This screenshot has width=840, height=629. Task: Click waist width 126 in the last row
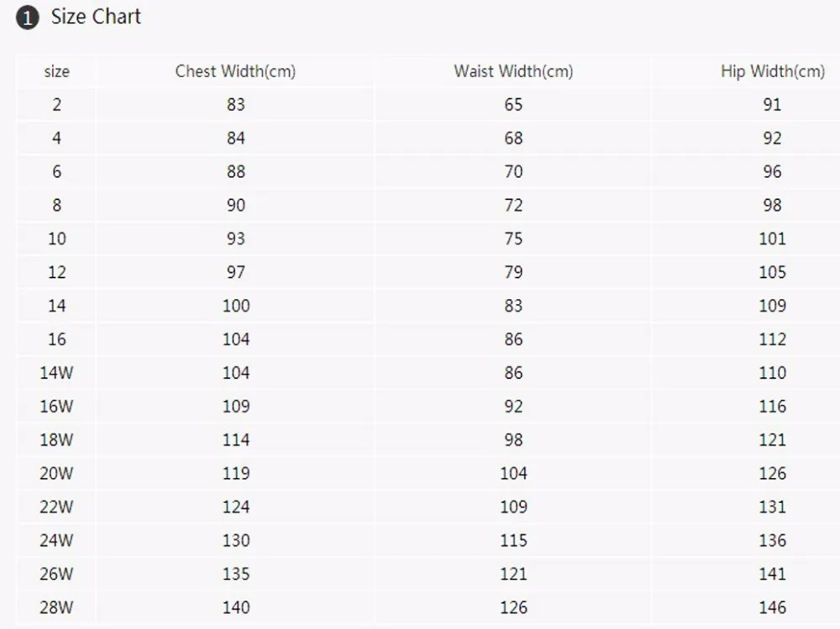click(x=514, y=607)
